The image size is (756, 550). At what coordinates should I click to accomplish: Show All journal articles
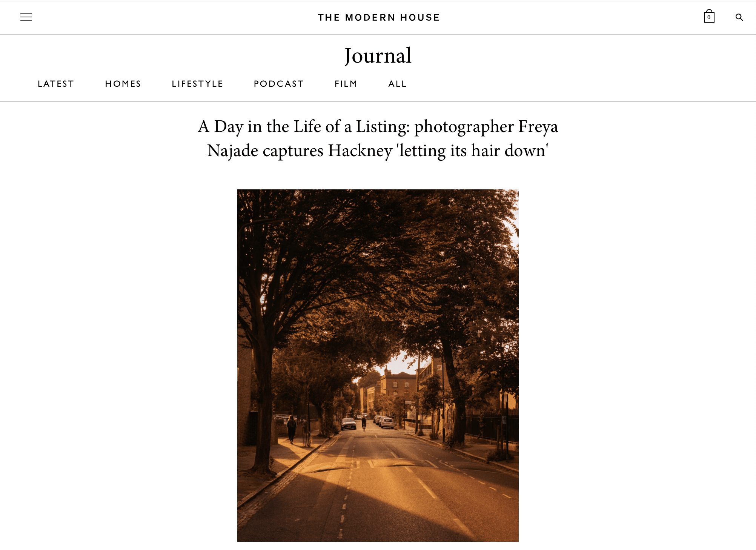pos(398,84)
